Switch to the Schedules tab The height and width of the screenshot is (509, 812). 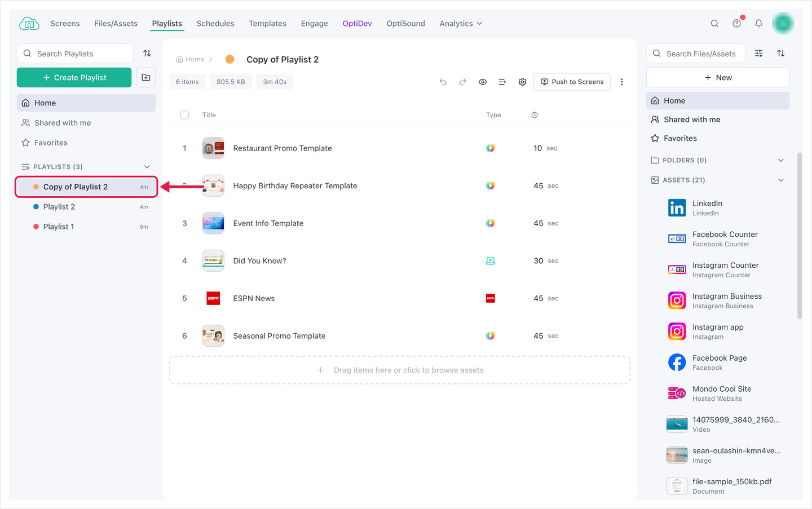215,23
